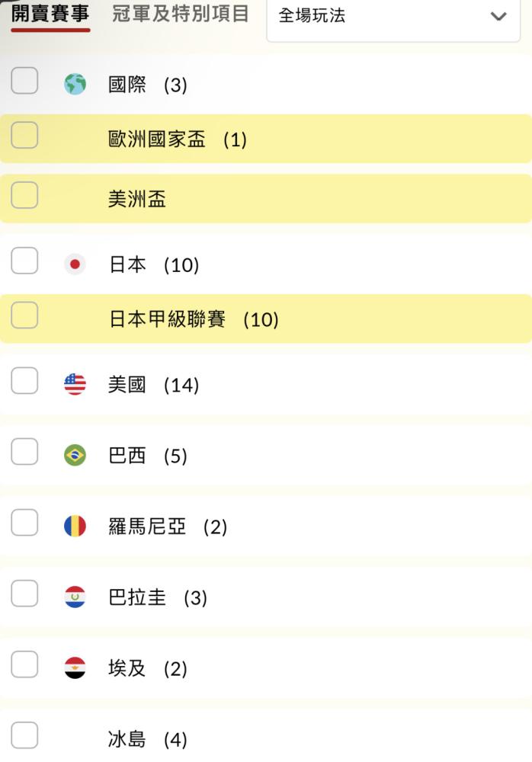Screen dimensions: 532x762
Task: Click the 美國 (14) label
Action: pyautogui.click(x=154, y=385)
